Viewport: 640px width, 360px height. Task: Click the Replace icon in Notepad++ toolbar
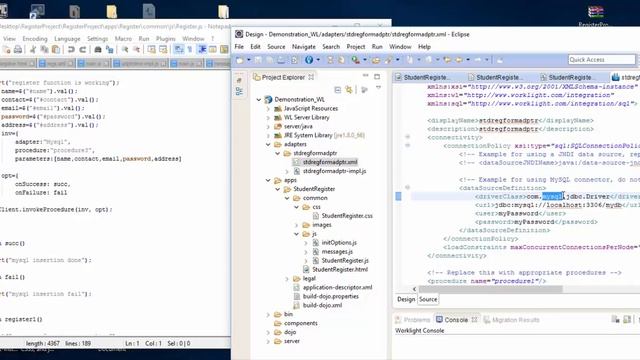[x=109, y=49]
